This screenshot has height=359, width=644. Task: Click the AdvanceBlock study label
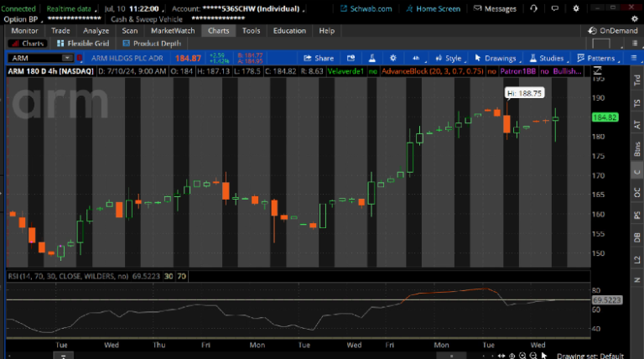(x=433, y=71)
